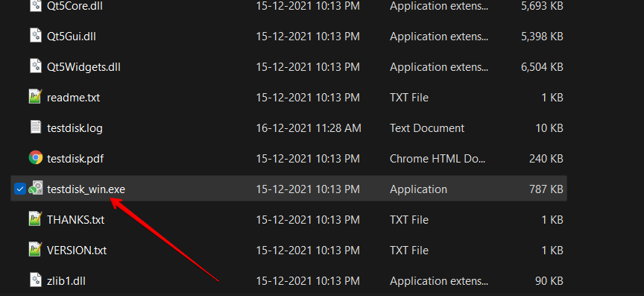The width and height of the screenshot is (644, 296).
Task: Select the readme.txt notepad icon
Action: [36, 97]
